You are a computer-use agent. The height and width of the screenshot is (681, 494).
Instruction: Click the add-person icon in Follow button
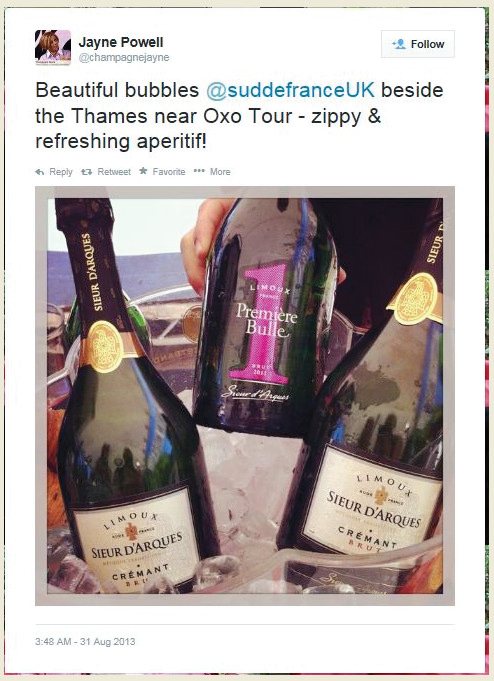coord(399,44)
